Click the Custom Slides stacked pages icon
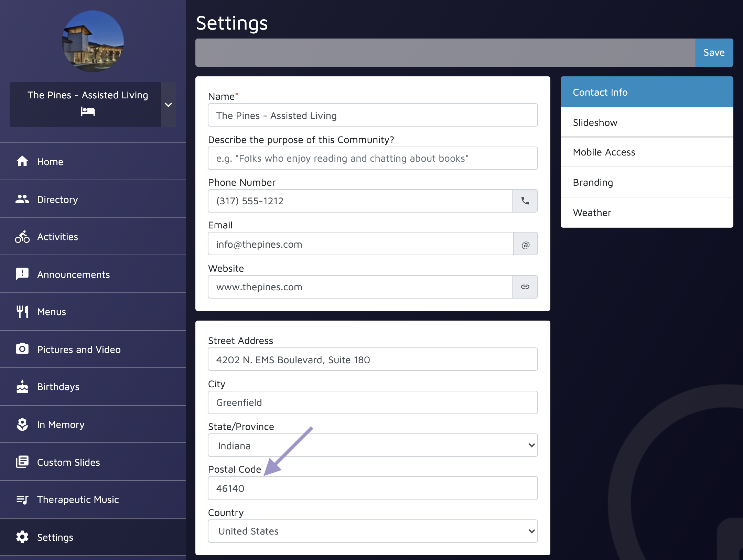This screenshot has height=560, width=743. [x=22, y=462]
